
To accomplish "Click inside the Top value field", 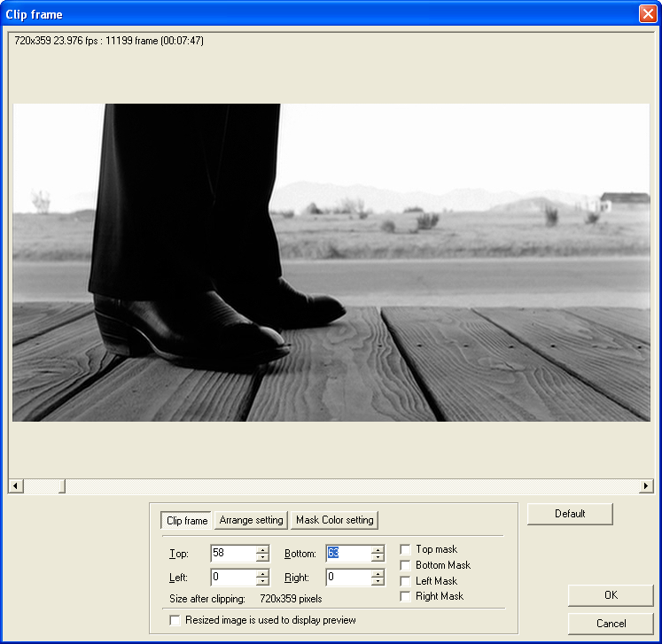I will (233, 554).
